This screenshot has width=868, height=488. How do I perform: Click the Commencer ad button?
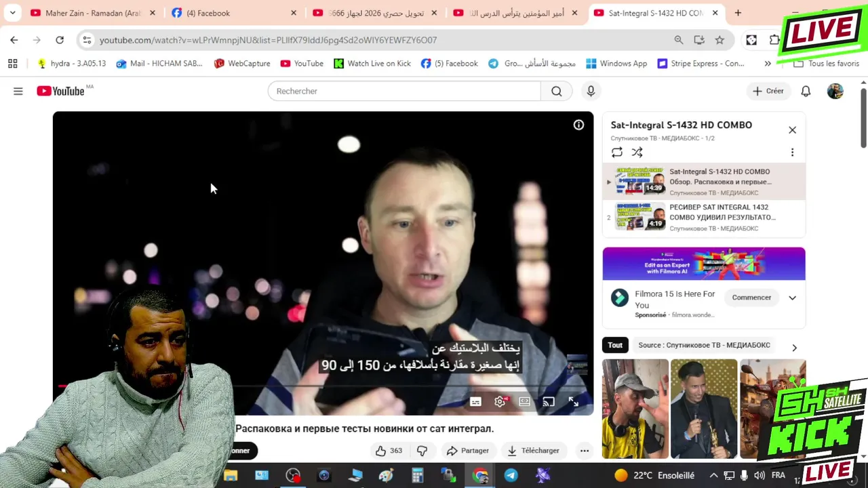tap(751, 298)
